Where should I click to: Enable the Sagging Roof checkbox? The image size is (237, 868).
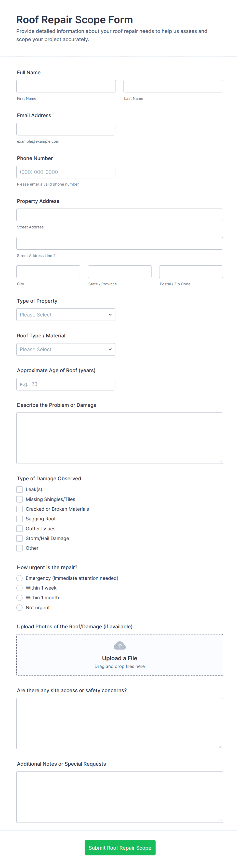coord(20,519)
